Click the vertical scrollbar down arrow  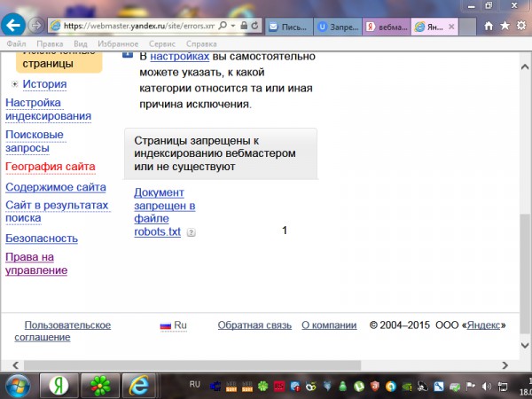coord(525,346)
